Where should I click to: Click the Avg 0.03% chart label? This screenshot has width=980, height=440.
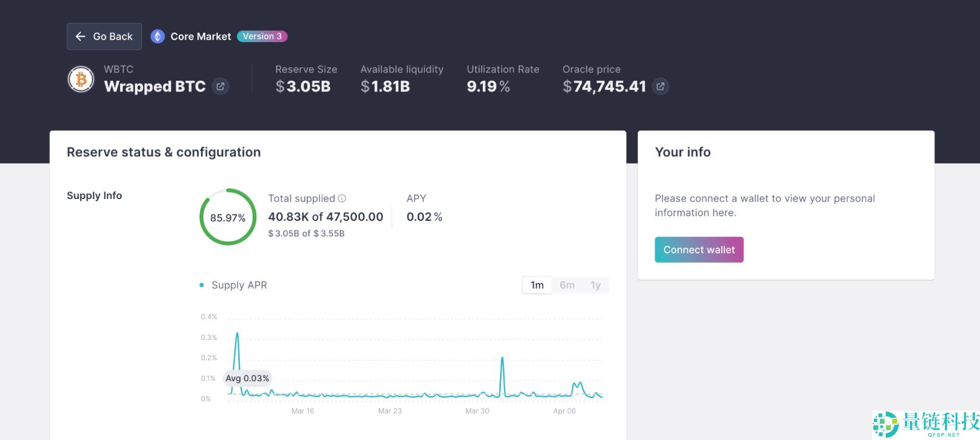point(247,378)
